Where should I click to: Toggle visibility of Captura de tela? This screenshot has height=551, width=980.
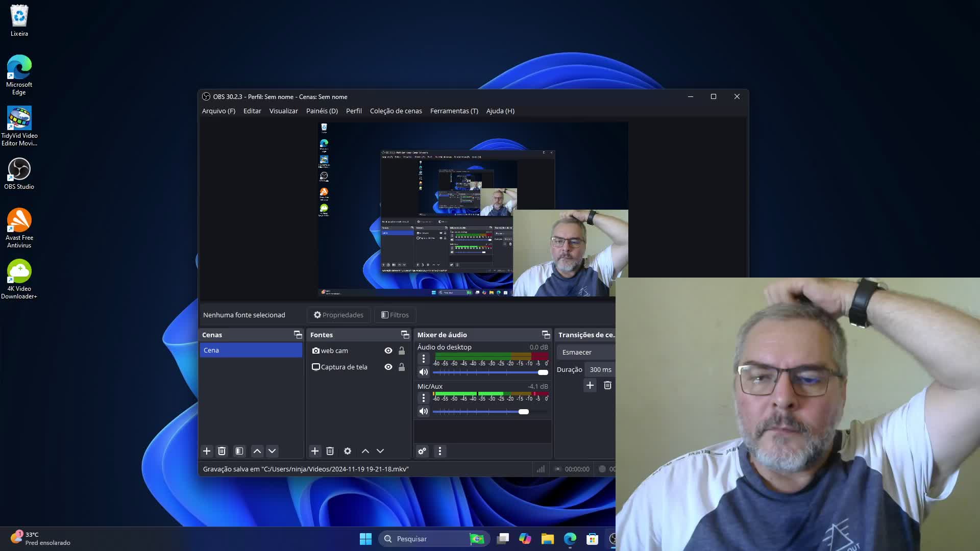(x=388, y=367)
